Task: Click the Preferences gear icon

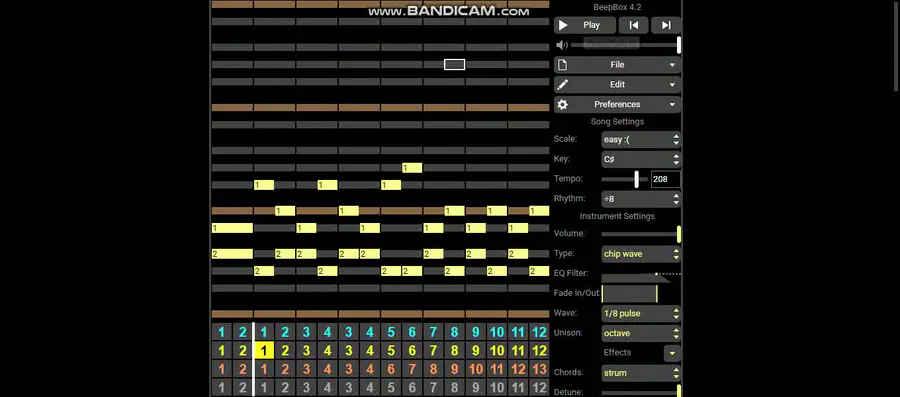Action: [x=562, y=104]
